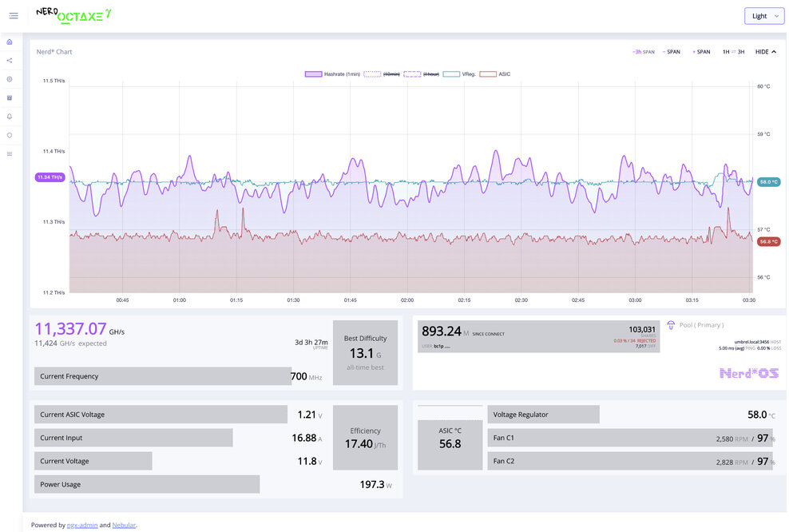Open settings via the gear sidebar icon
This screenshot has height=532, width=789.
coord(9,78)
